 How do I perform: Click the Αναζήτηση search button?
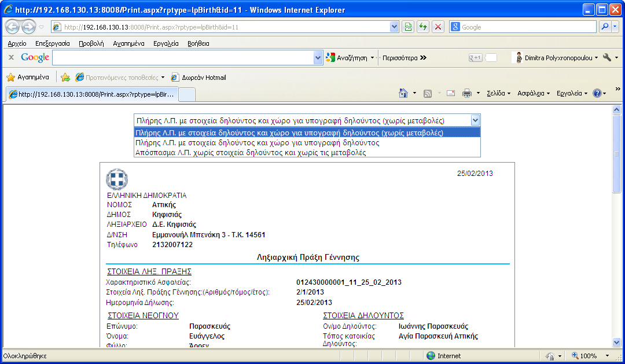[347, 58]
